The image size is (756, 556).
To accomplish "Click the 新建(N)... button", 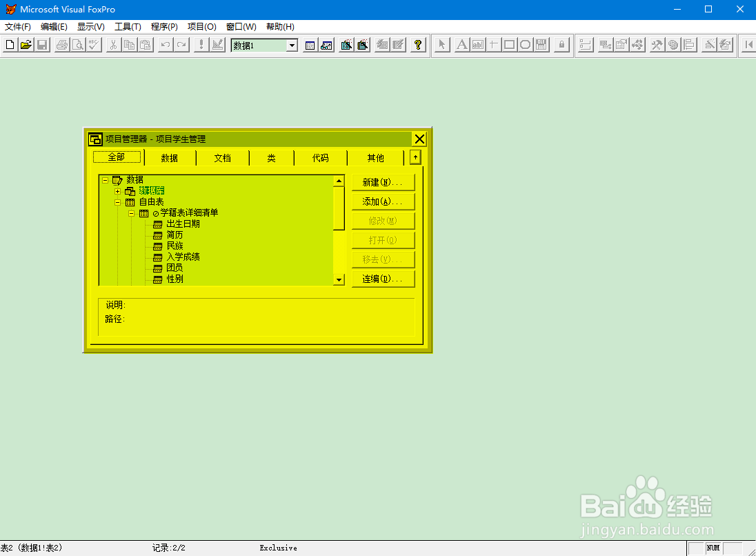I will click(x=383, y=183).
